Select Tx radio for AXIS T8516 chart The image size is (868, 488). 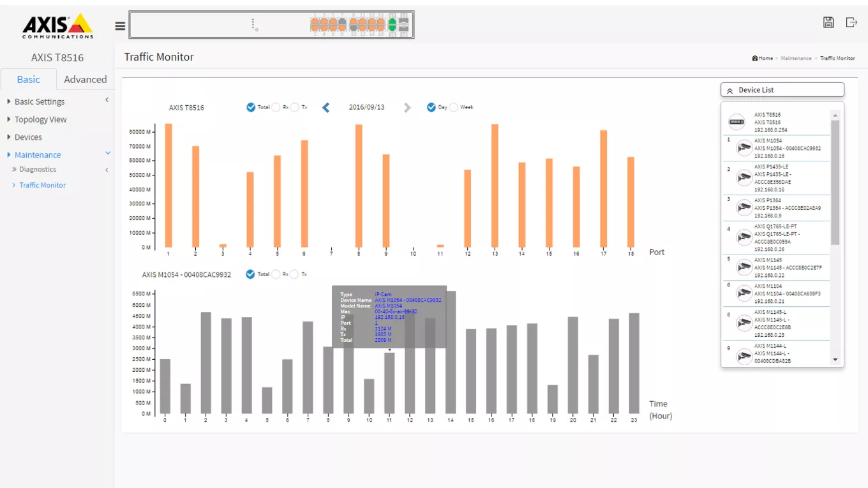click(295, 108)
